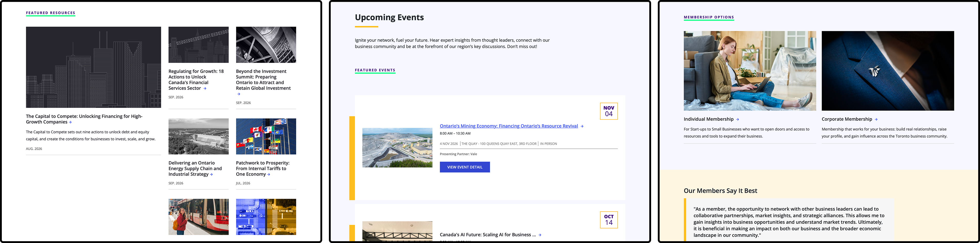Click the woman with laptop membership image
Screen dimensions: 980x243
click(750, 71)
